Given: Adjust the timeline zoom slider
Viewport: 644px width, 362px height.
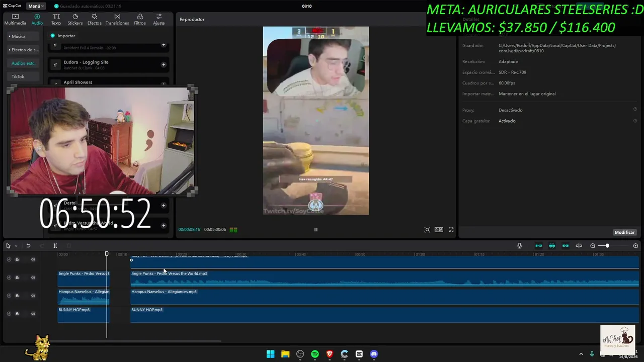Looking at the screenshot, I should coord(607,246).
